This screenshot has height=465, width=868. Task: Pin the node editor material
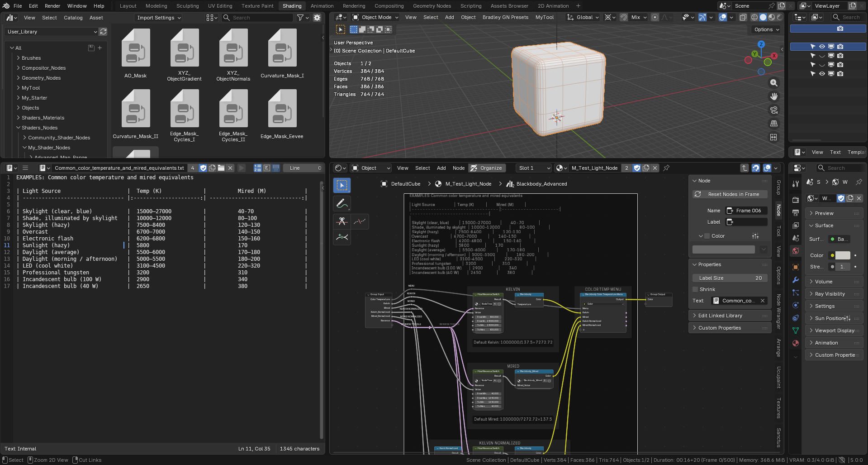[666, 168]
